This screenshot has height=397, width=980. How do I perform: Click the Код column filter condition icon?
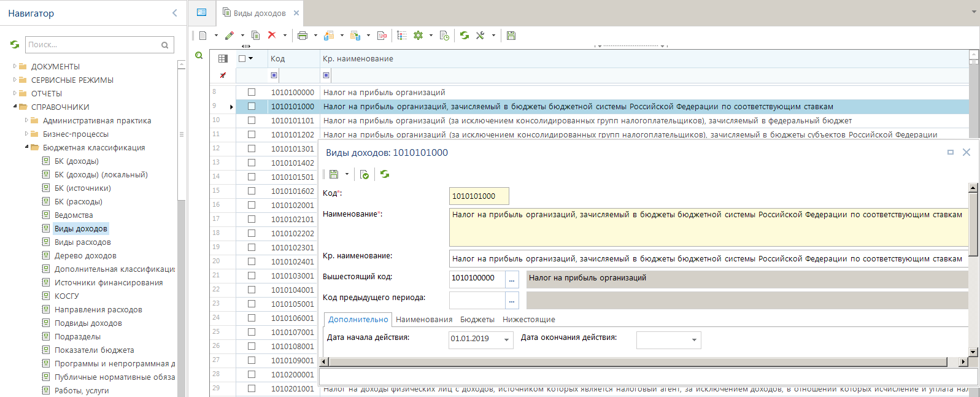pos(274,75)
